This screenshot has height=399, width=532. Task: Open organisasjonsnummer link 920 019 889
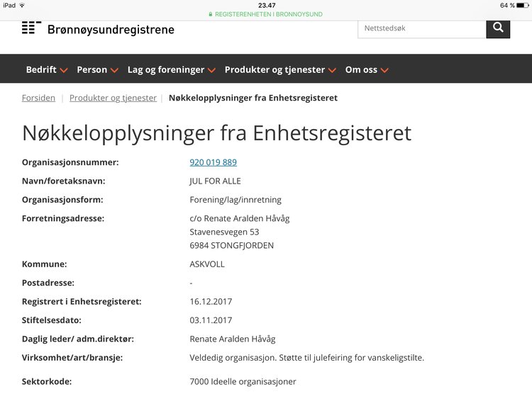click(213, 162)
